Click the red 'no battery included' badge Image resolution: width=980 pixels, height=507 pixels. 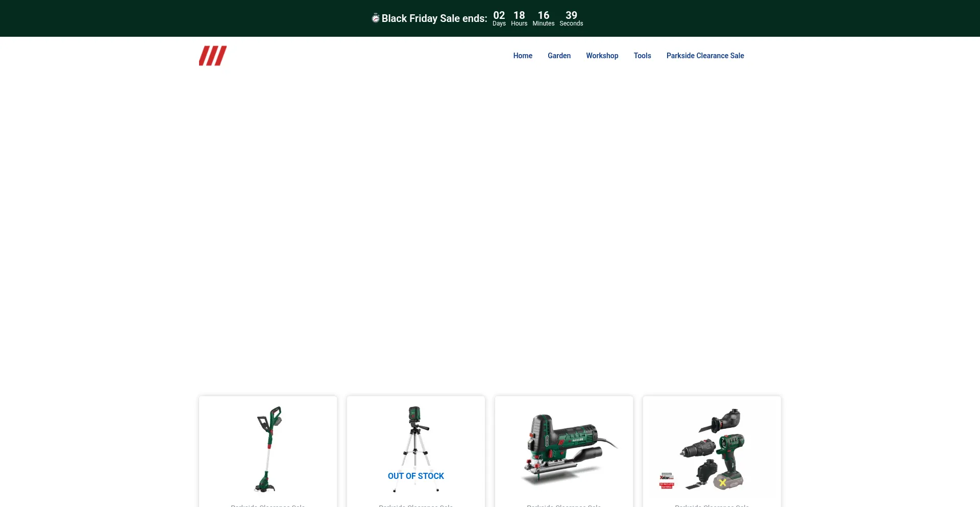tap(667, 486)
